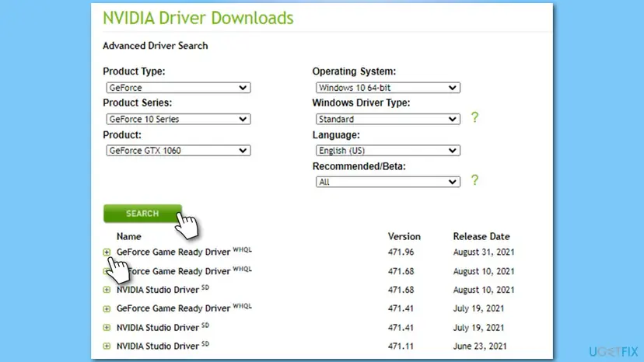Open GeForce Game Ready Driver dated July 19, 2021
This screenshot has width=644, height=362.
(x=173, y=308)
